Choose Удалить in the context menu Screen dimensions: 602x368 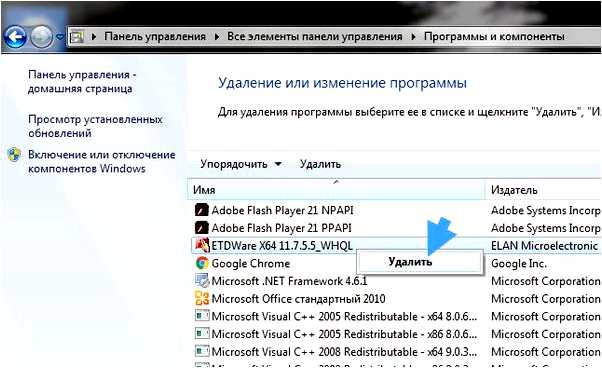(419, 262)
